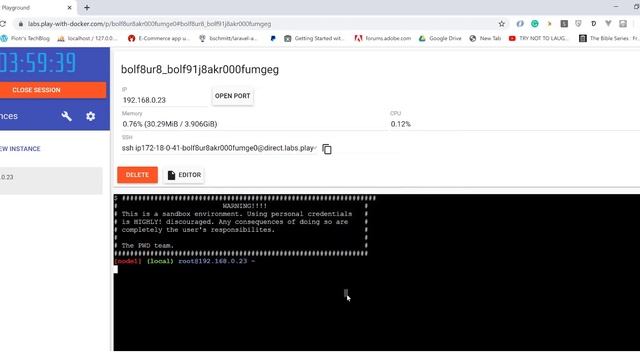Open the bschmitt/laravel GitHub bookmark
Screen dimensions: 640x360
click(x=228, y=38)
